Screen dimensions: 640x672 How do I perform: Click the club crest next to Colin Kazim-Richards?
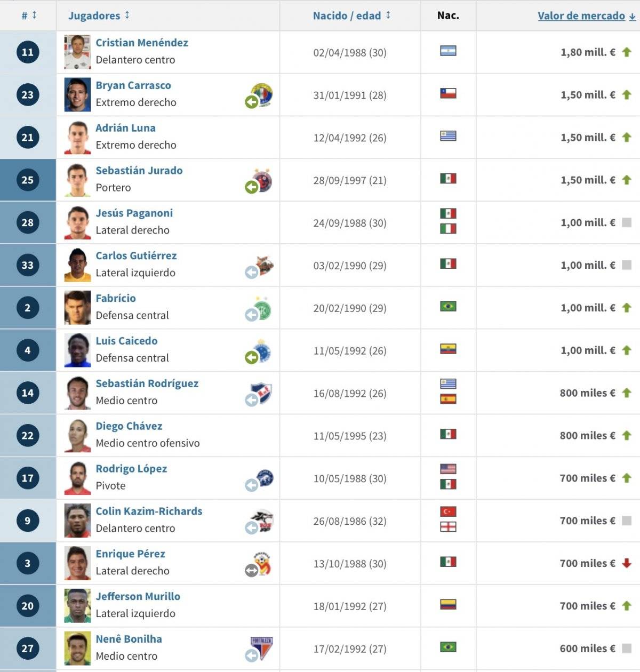click(x=262, y=521)
